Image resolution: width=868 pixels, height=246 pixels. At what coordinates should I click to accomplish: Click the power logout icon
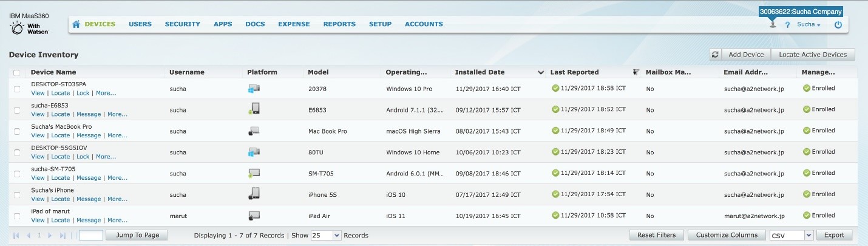tap(838, 25)
